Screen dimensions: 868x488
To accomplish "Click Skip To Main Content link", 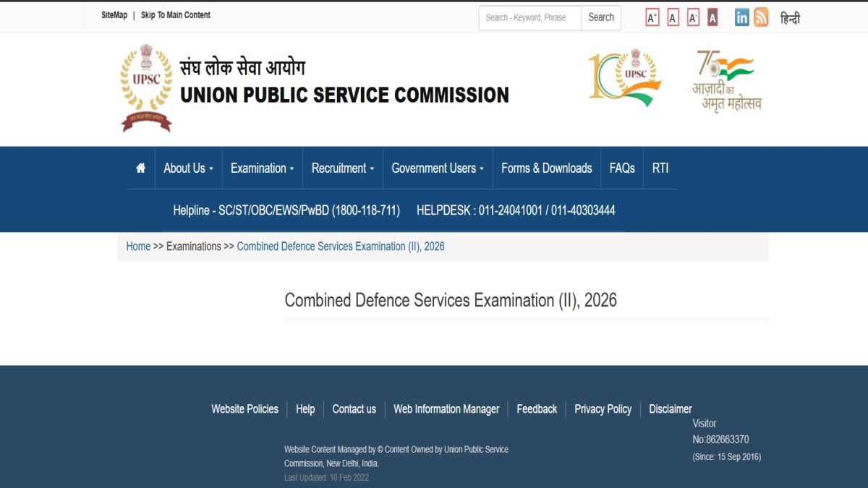I will pyautogui.click(x=176, y=15).
